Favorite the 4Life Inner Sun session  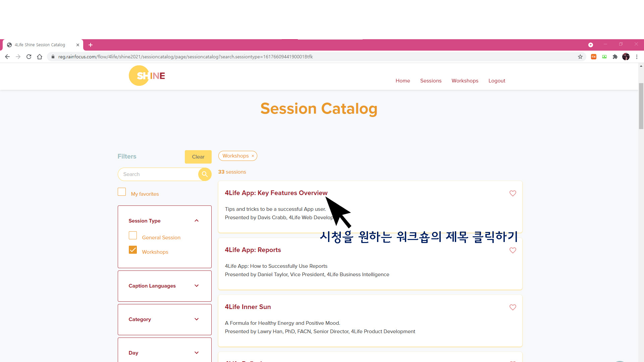[x=513, y=307]
